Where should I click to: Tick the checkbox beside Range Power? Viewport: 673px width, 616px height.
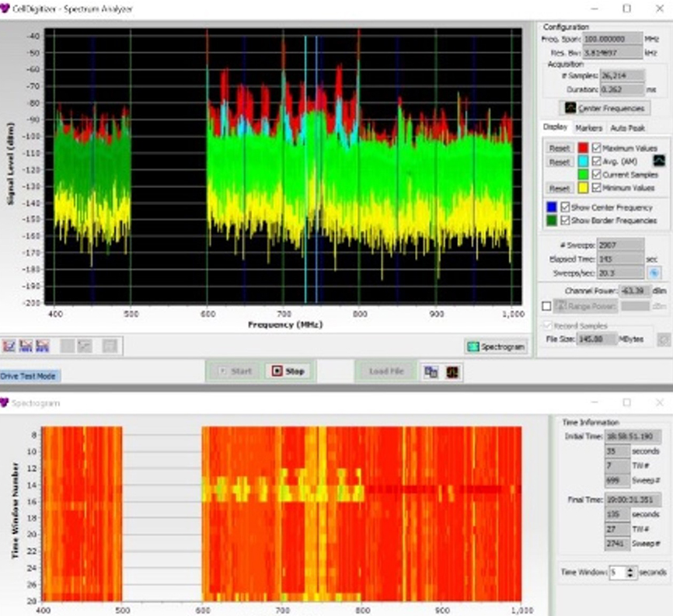[x=546, y=306]
